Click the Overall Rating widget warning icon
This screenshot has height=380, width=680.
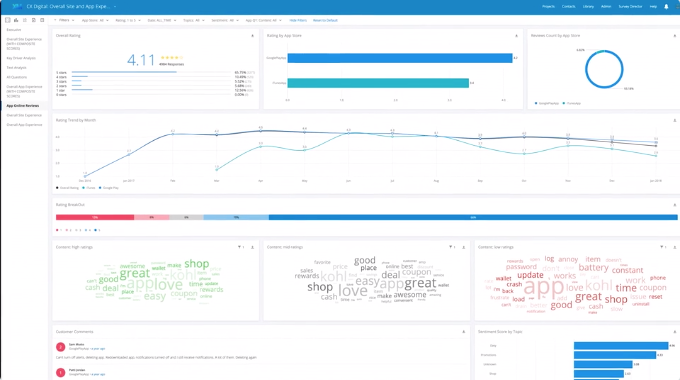click(x=252, y=36)
